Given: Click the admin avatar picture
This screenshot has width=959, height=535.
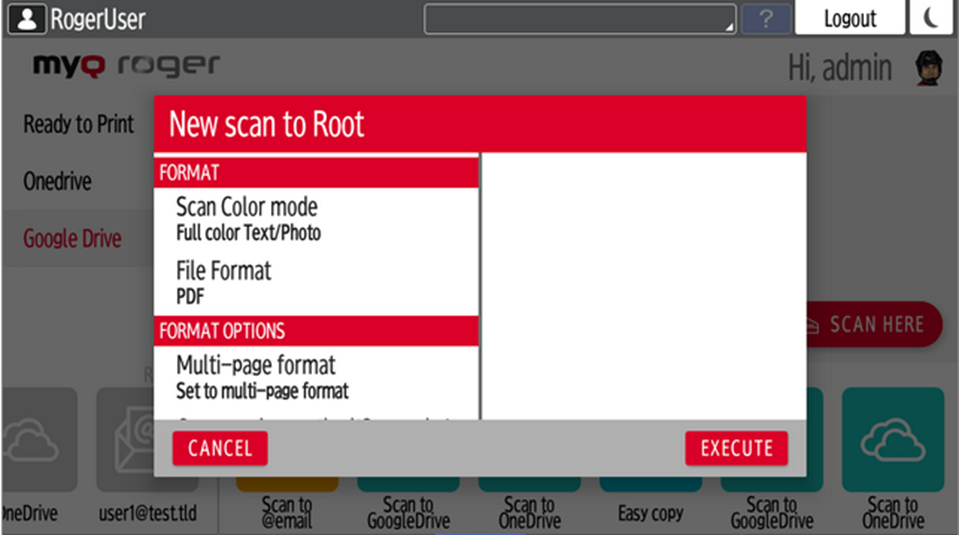Looking at the screenshot, I should [928, 67].
